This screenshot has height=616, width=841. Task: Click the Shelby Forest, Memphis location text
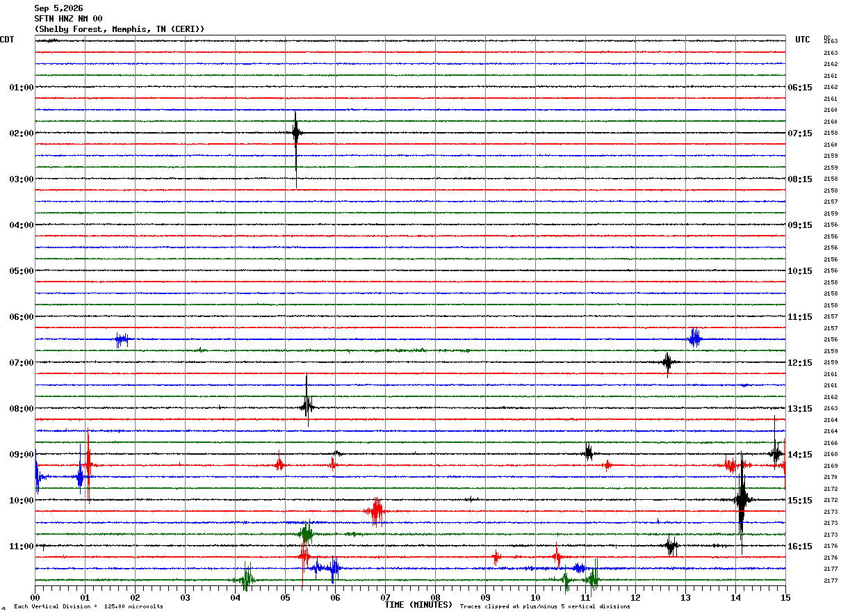pyautogui.click(x=120, y=29)
